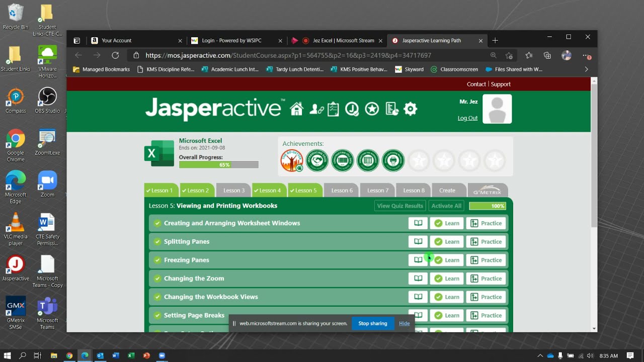This screenshot has height=362, width=644.
Task: Open browser Settings and more menu
Action: pyautogui.click(x=586, y=55)
